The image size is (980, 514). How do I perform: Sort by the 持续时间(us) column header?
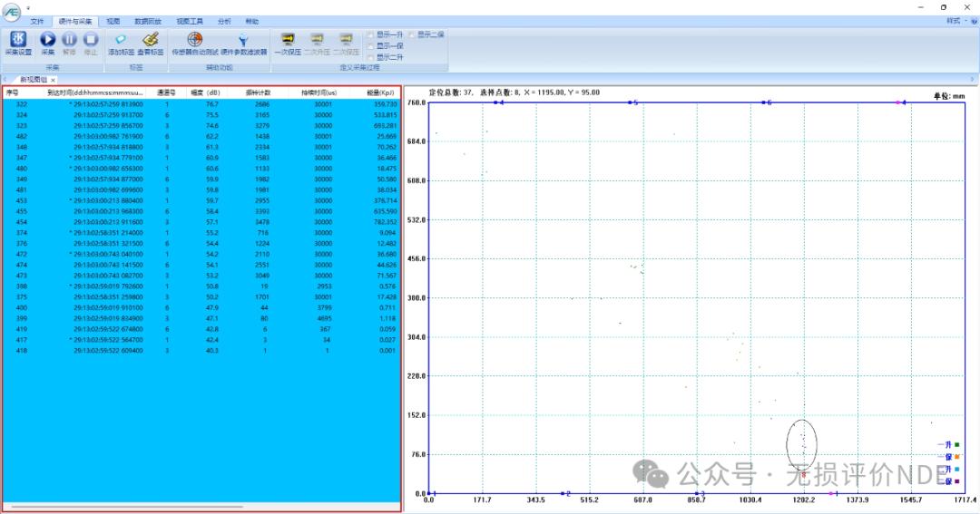point(318,92)
